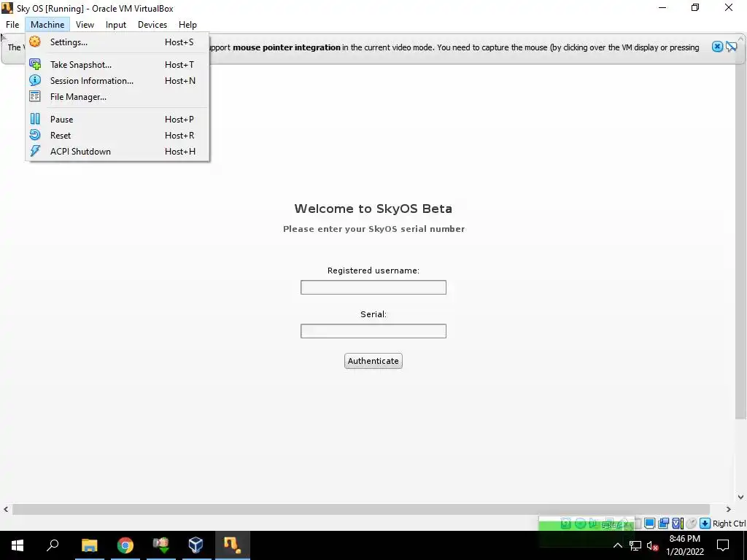747x560 pixels.
Task: Click the Session Information info icon
Action: click(x=35, y=80)
